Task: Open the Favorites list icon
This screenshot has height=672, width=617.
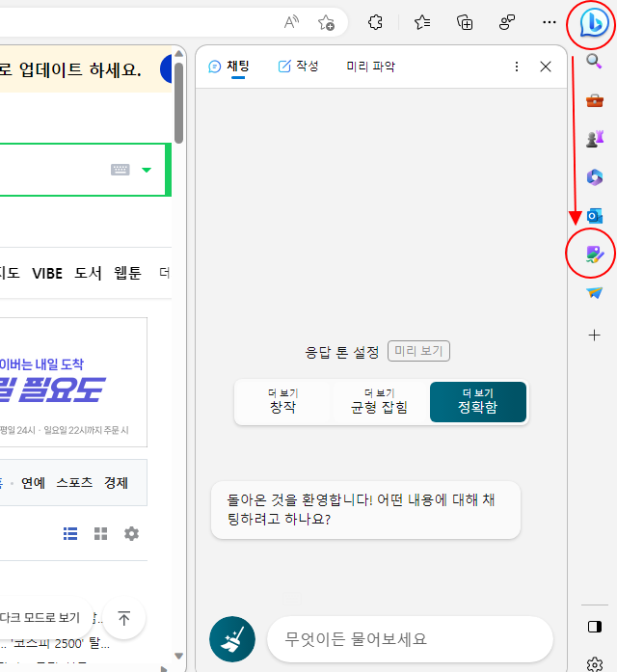Action: pyautogui.click(x=422, y=22)
